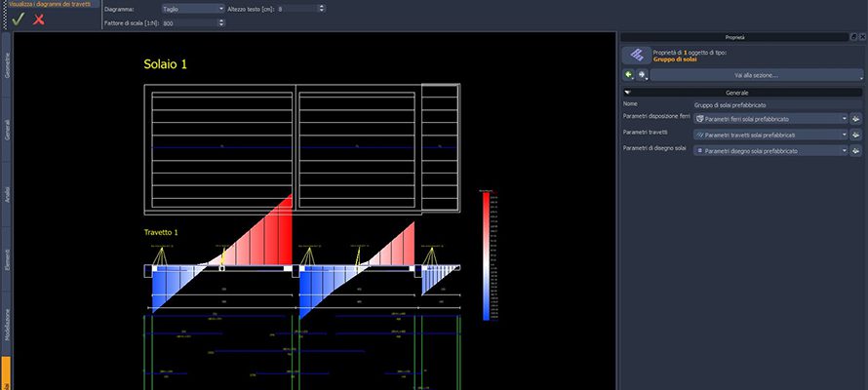Open the Vai alla sezione dropdown
Screen dimensions: 868x390
[756, 75]
